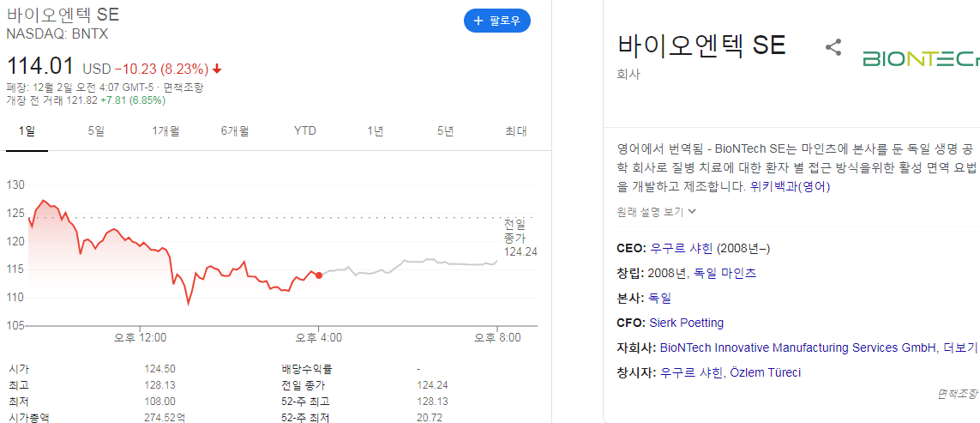The height and width of the screenshot is (423, 980).
Task: Open Sierk Poetting CFO link
Action: pos(686,323)
